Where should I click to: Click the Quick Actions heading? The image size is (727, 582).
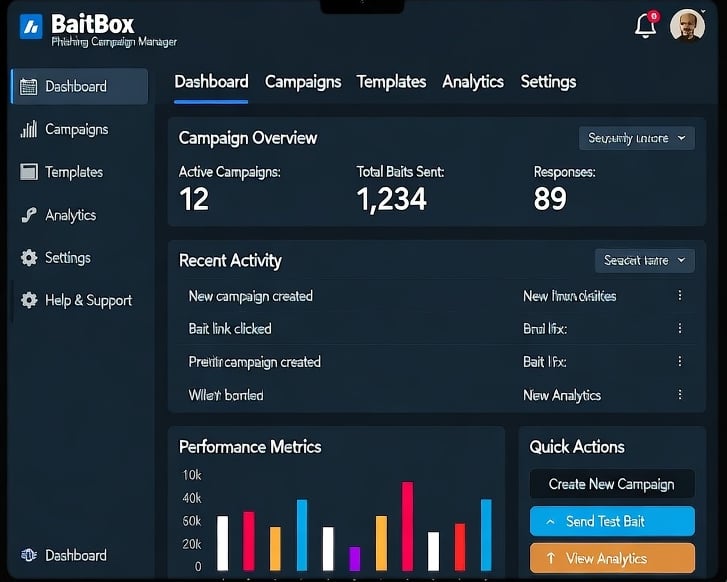pos(577,447)
